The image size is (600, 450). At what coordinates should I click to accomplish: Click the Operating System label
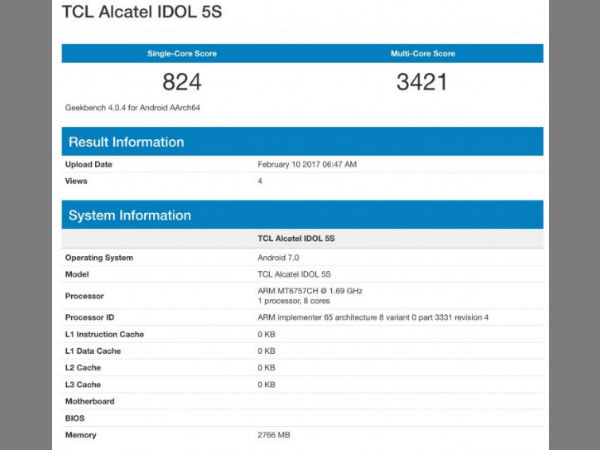99,258
